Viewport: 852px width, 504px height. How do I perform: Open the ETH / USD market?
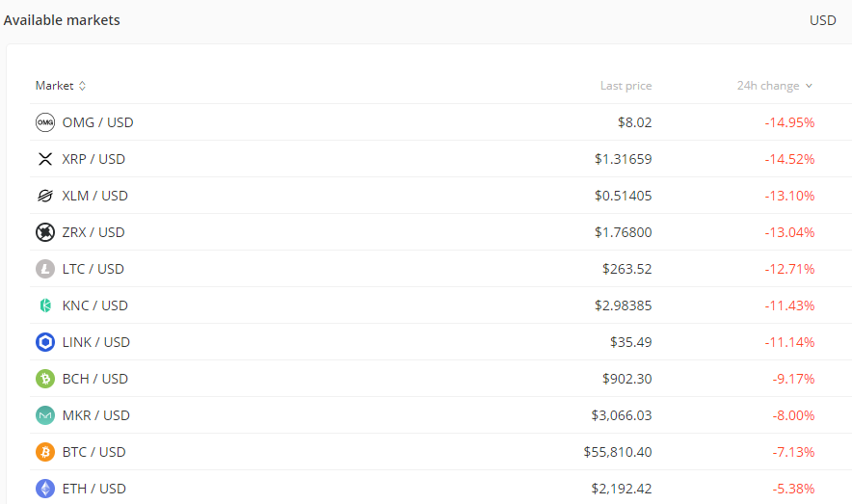pyautogui.click(x=93, y=489)
